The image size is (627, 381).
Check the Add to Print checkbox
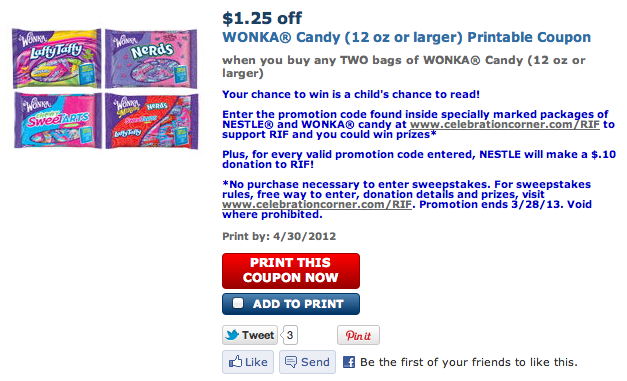click(x=238, y=303)
